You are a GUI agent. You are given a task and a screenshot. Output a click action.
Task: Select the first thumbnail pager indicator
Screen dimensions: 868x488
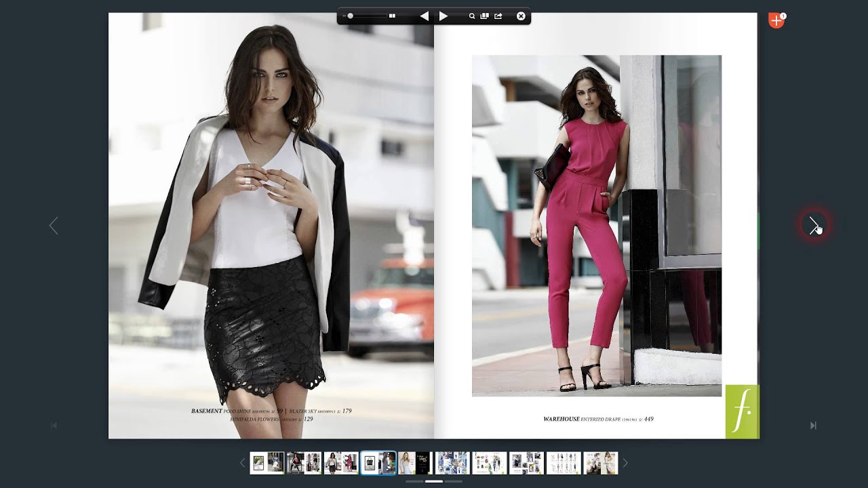(414, 481)
